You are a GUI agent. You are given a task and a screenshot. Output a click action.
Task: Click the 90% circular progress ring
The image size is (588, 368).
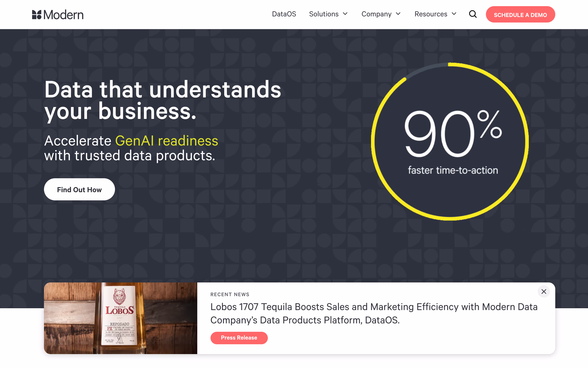(450, 141)
